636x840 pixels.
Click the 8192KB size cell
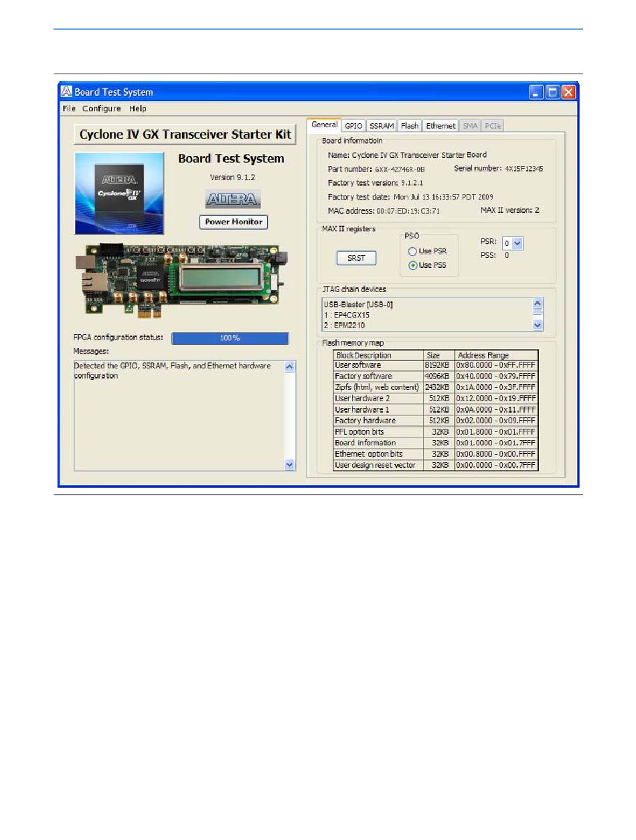[x=439, y=365]
